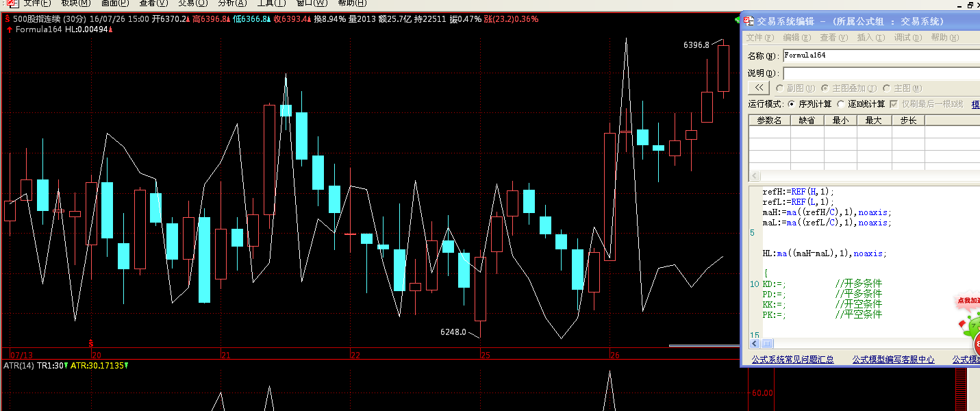980x411 pixels.
Task: Open main window 帮助(H) menu
Action: pyautogui.click(x=351, y=3)
